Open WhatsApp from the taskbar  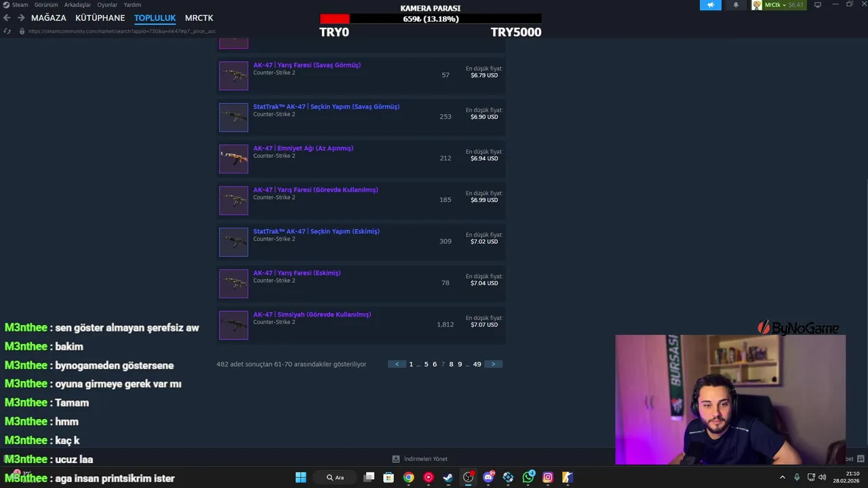click(528, 477)
